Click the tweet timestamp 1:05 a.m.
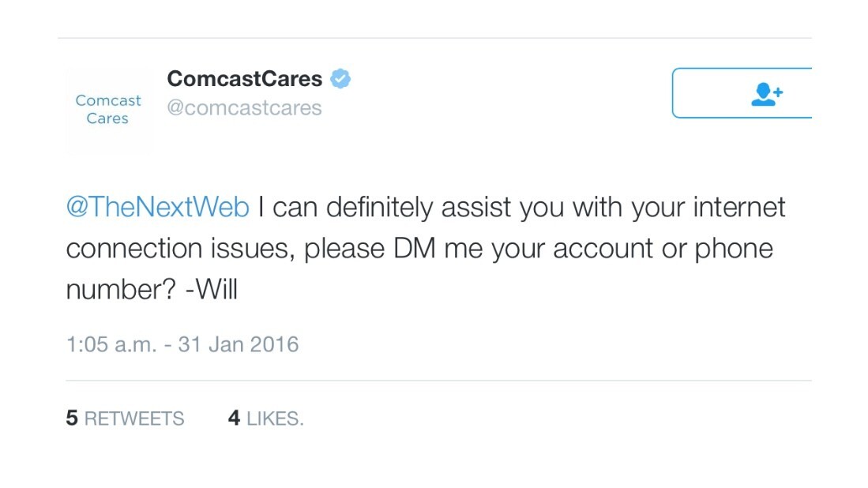 click(111, 345)
